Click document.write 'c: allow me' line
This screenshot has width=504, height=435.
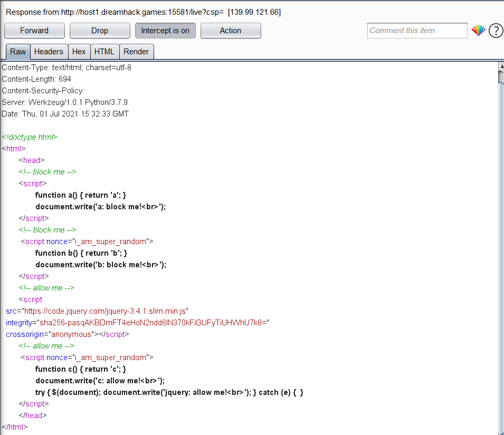[x=100, y=381]
